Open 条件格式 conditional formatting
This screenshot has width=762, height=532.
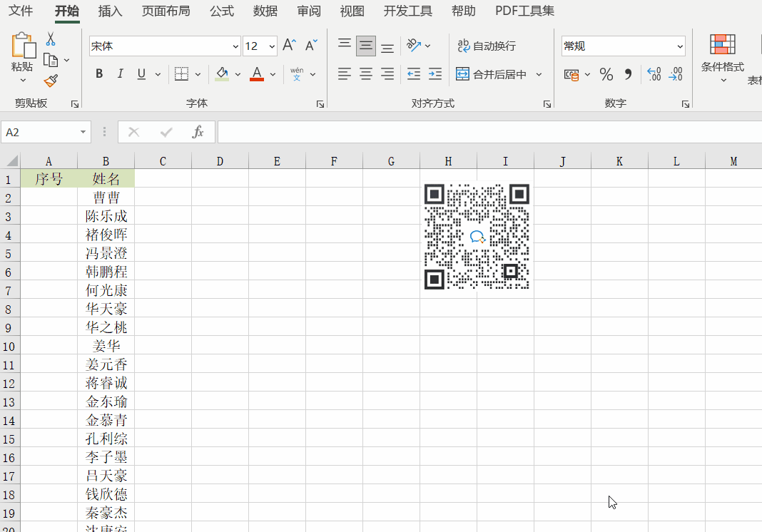723,58
